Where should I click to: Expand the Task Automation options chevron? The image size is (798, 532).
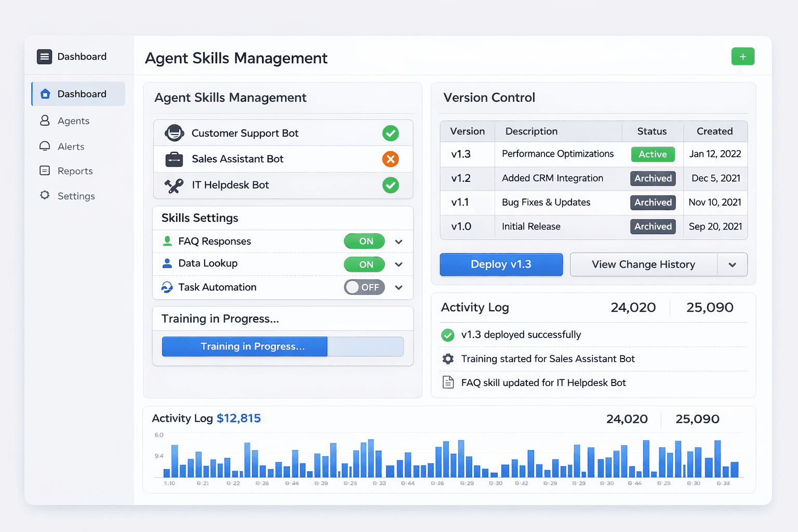(398, 287)
